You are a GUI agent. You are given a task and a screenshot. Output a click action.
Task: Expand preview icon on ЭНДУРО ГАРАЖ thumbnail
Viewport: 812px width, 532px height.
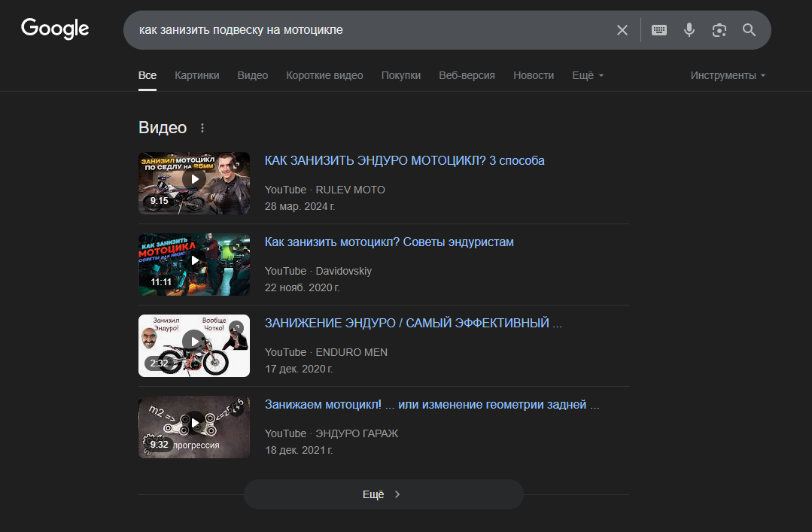tap(236, 409)
